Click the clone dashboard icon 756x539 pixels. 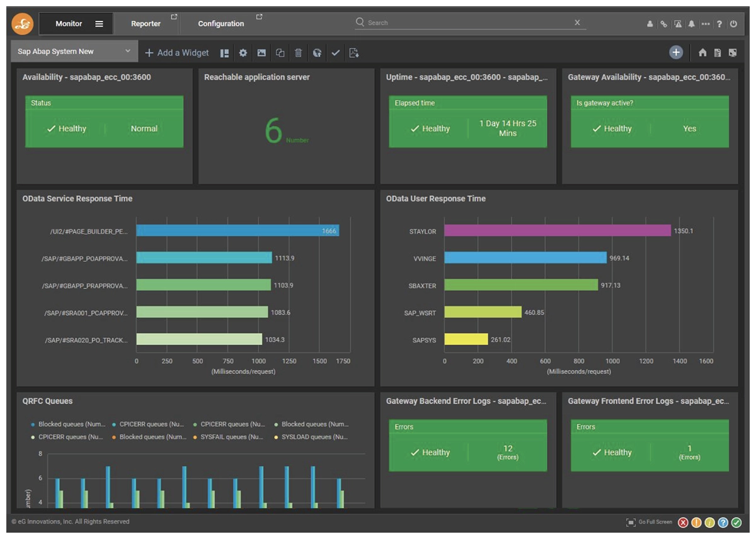tap(280, 53)
